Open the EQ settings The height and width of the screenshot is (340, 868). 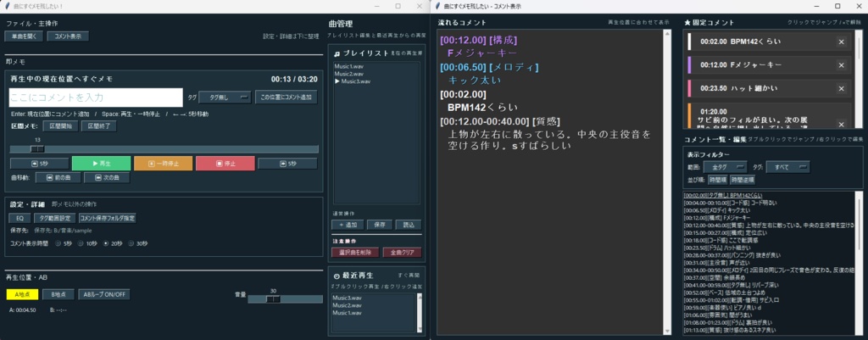point(19,218)
